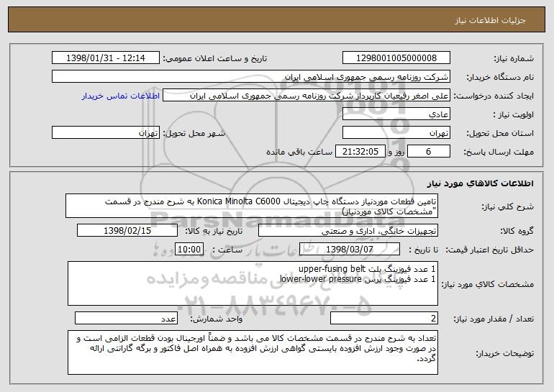Screen dimensions: 554x392
Task: Click the واحد شمارش field عدد
Action: 126,318
